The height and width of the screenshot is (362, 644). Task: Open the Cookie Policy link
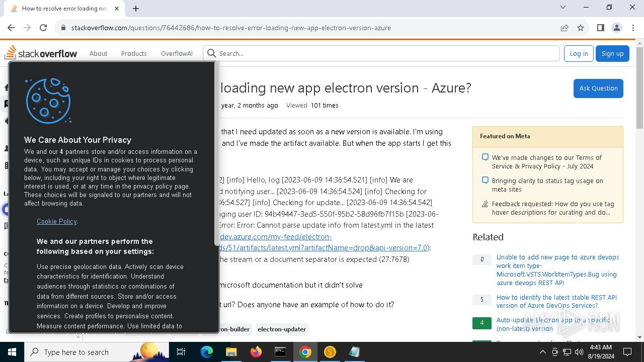56,221
